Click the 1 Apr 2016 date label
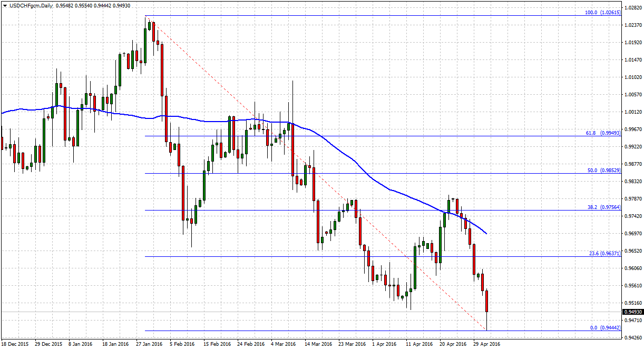This screenshot has height=350, width=644. pyautogui.click(x=385, y=344)
